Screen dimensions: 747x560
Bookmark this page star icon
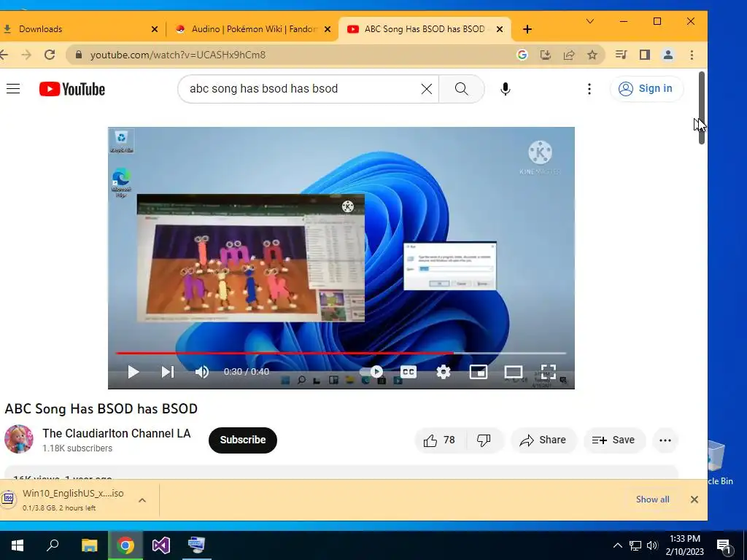pos(592,55)
